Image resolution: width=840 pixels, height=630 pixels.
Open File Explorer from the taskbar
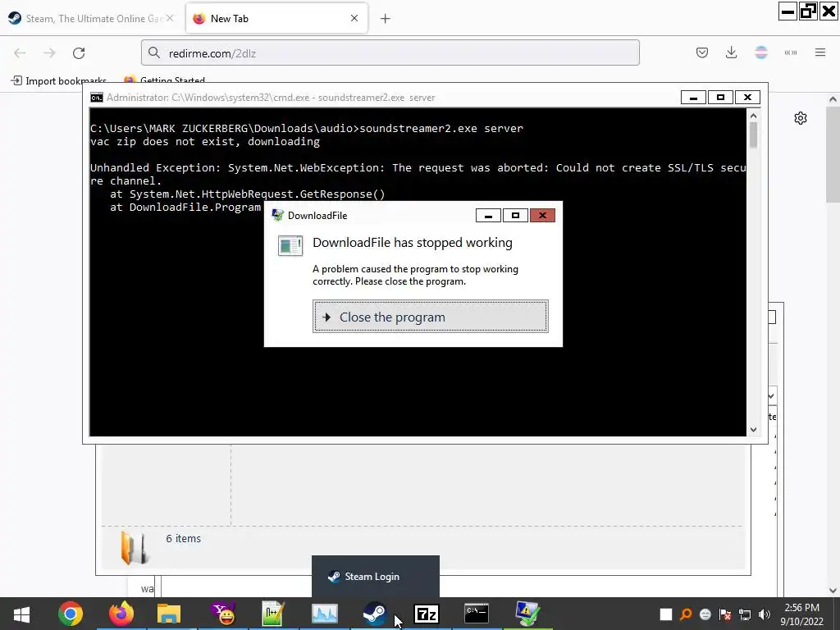tap(169, 614)
